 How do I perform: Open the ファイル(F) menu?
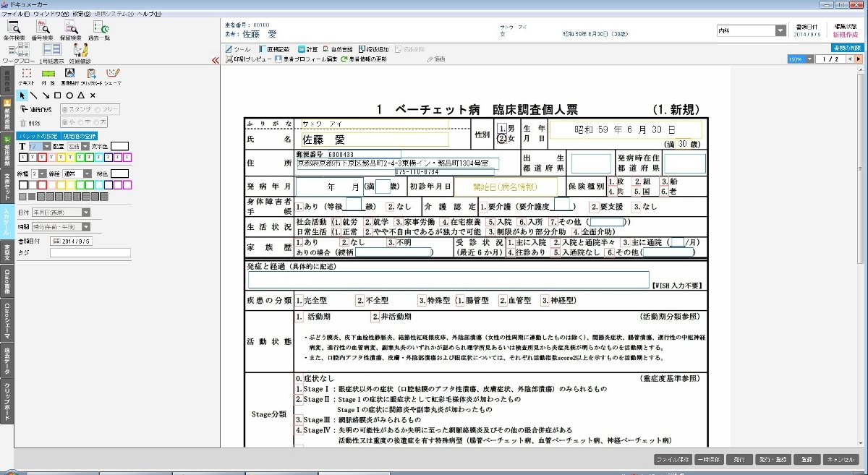(x=16, y=14)
